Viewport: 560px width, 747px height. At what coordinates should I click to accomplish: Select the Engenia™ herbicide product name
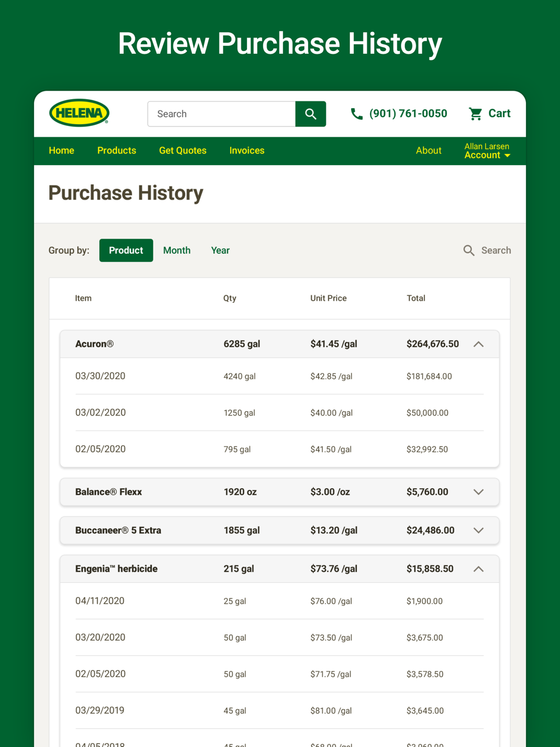[x=116, y=569]
